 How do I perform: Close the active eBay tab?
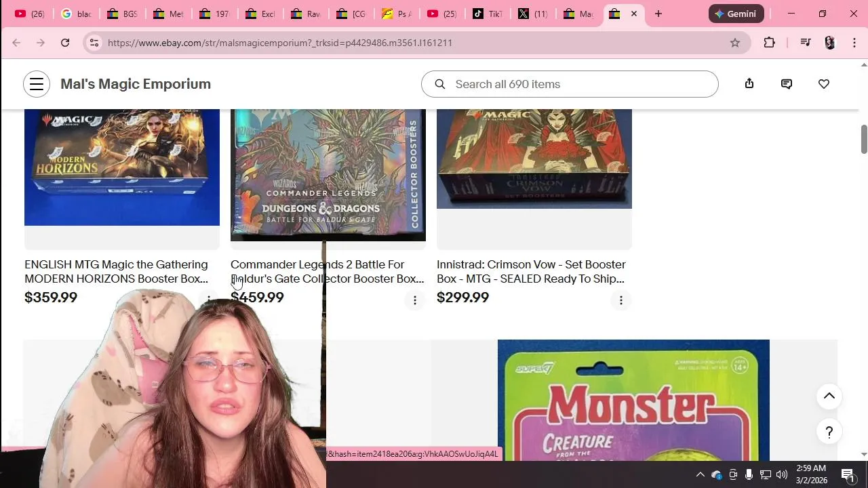pyautogui.click(x=634, y=14)
